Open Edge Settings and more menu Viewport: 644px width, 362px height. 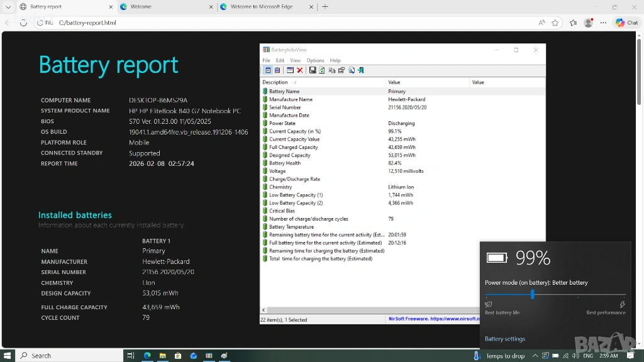(603, 23)
